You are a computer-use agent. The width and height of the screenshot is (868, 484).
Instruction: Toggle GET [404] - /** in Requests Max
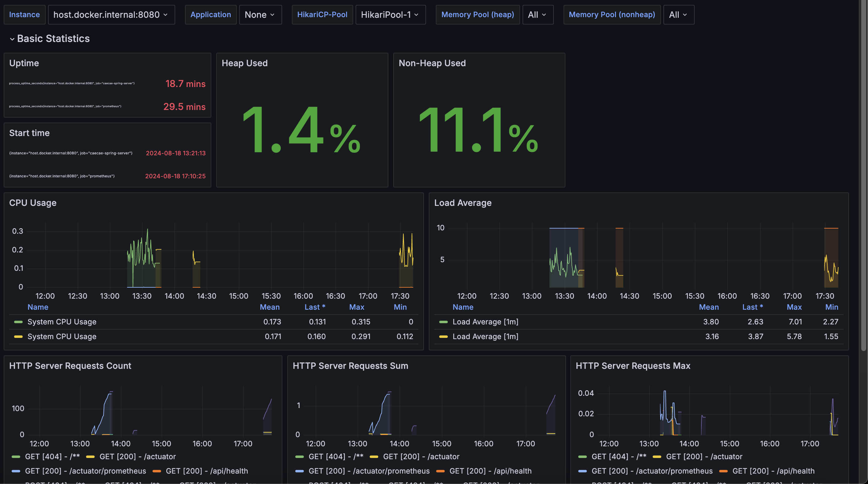(619, 457)
